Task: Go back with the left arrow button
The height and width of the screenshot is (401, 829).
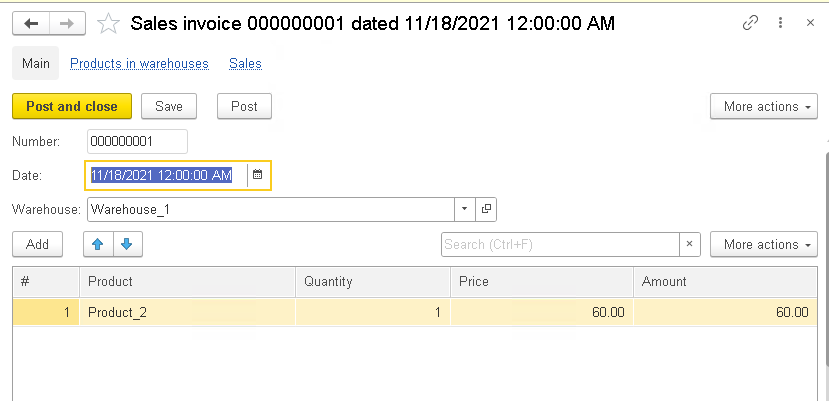Action: click(31, 24)
